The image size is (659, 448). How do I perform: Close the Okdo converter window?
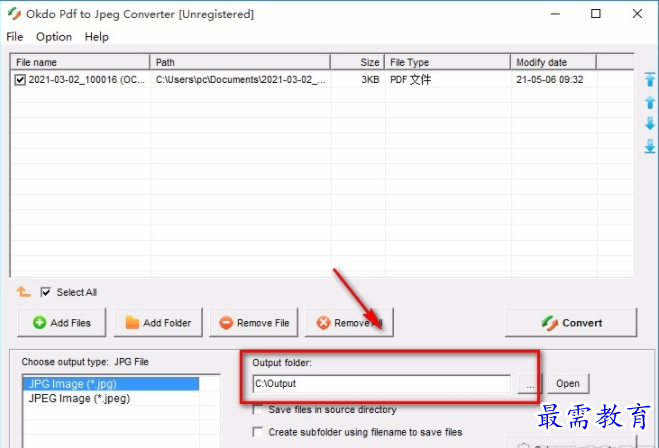pyautogui.click(x=637, y=14)
